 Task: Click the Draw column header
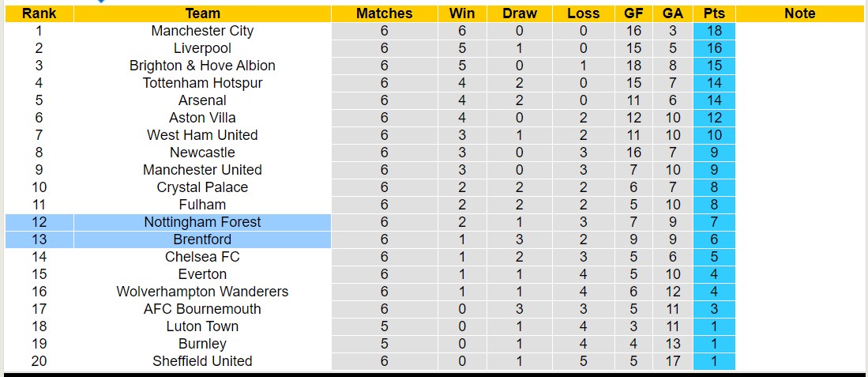pos(519,13)
